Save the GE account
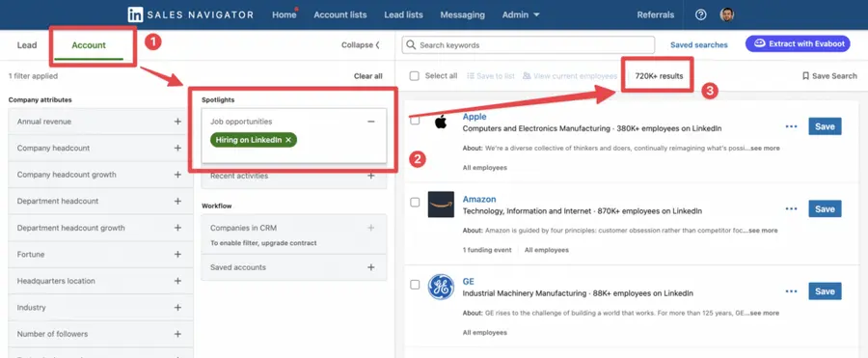The height and width of the screenshot is (358, 868). [825, 291]
